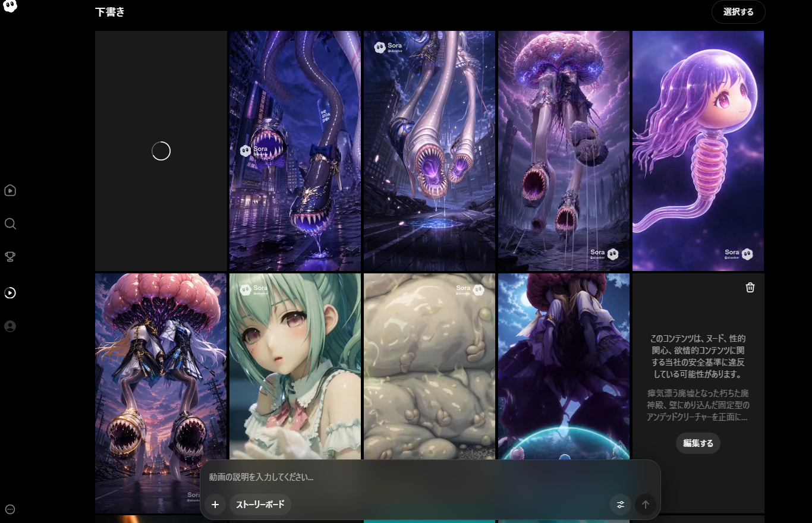This screenshot has width=812, height=523.
Task: Select the loading draft placeholder tile
Action: coord(161,151)
